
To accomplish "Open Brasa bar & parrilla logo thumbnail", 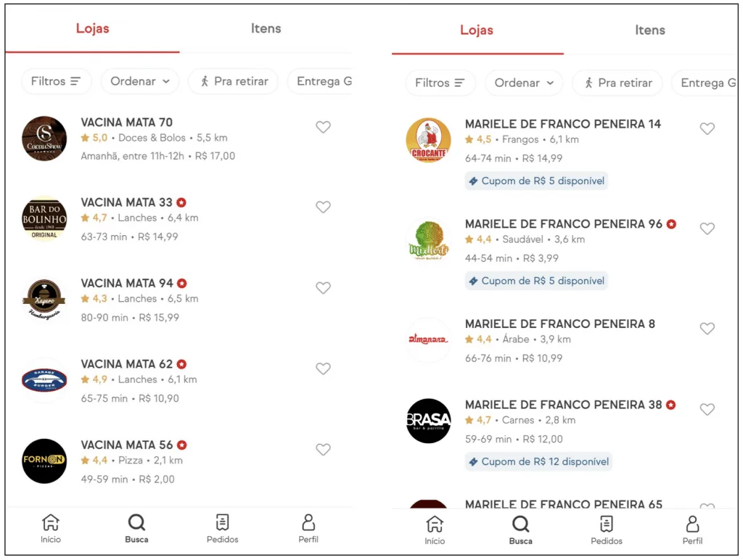I will tap(428, 421).
